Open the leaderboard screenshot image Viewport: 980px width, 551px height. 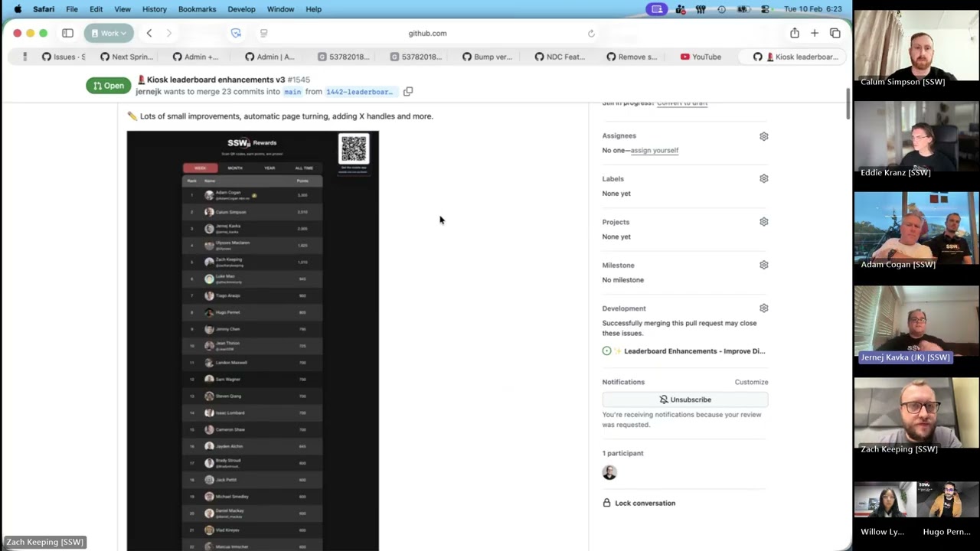(253, 341)
